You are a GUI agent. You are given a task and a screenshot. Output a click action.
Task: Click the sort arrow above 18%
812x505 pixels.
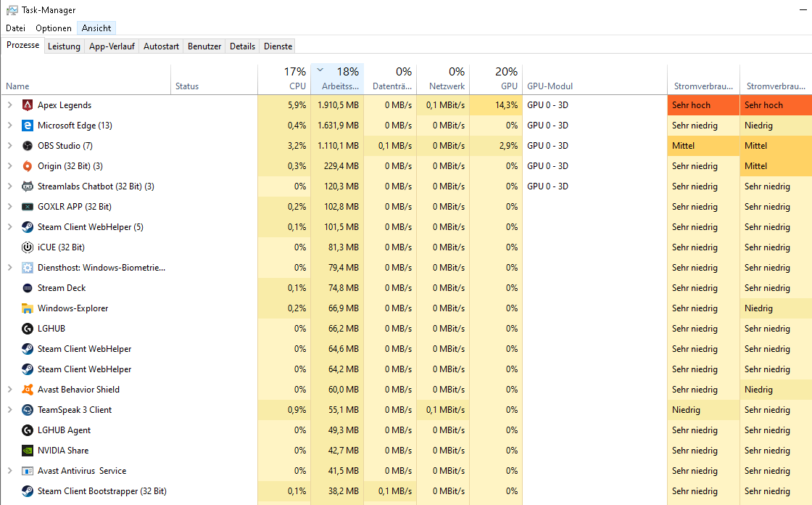click(x=320, y=70)
